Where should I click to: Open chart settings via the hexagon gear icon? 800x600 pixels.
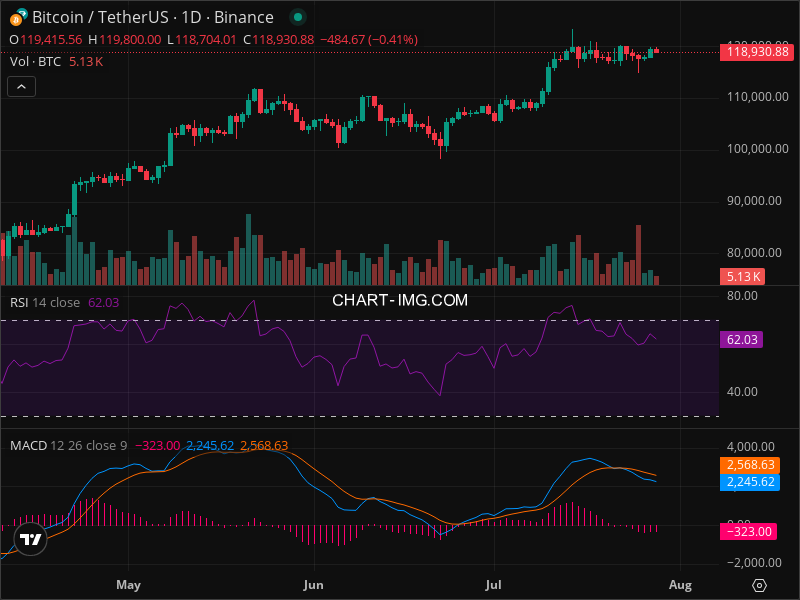(759, 585)
